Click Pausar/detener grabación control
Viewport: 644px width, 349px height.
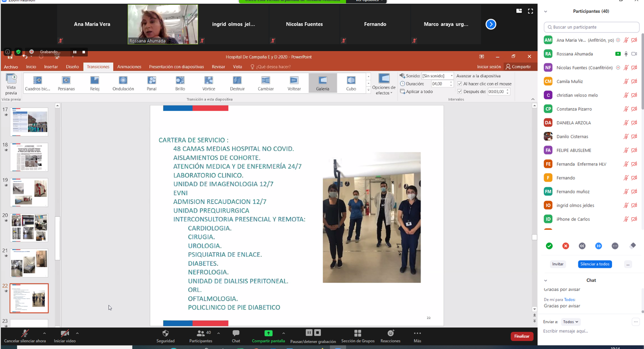(313, 336)
